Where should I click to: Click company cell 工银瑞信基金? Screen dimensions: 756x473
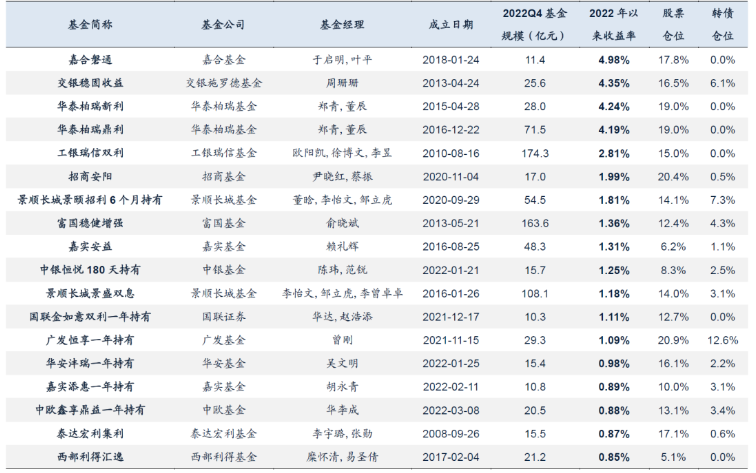[x=224, y=153]
